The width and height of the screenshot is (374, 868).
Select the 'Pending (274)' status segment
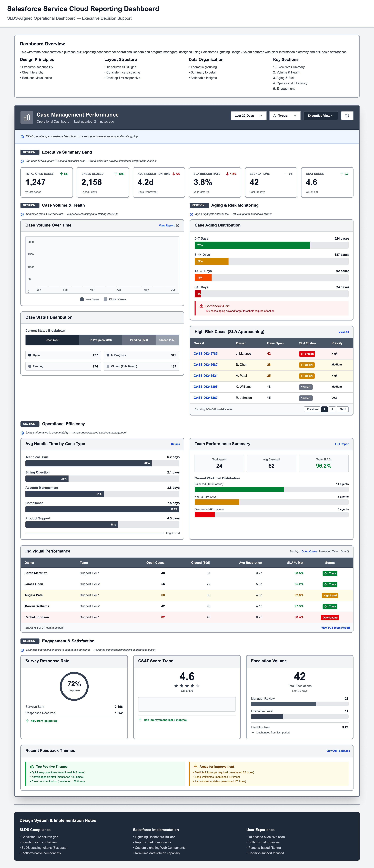pos(139,340)
